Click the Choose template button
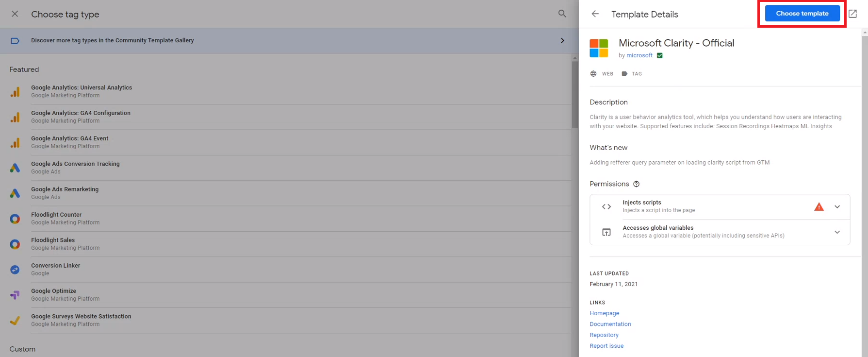The height and width of the screenshot is (357, 868). (x=802, y=13)
